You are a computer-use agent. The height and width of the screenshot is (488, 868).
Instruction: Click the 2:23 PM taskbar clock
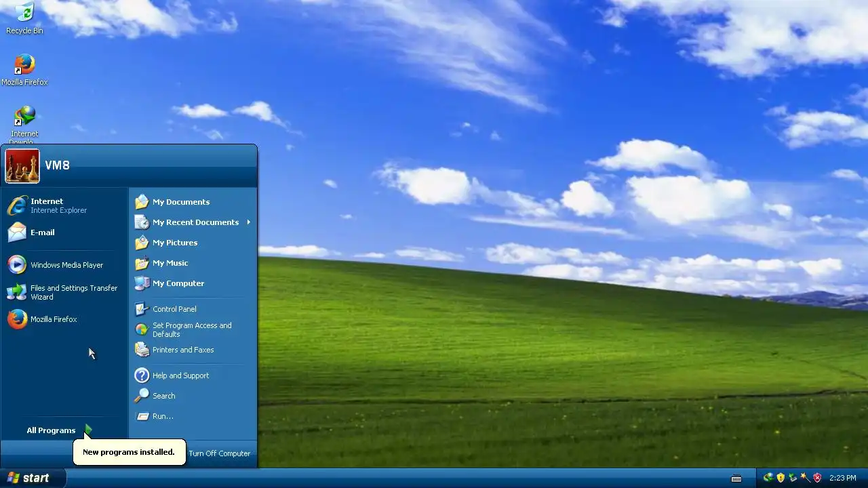(x=842, y=478)
